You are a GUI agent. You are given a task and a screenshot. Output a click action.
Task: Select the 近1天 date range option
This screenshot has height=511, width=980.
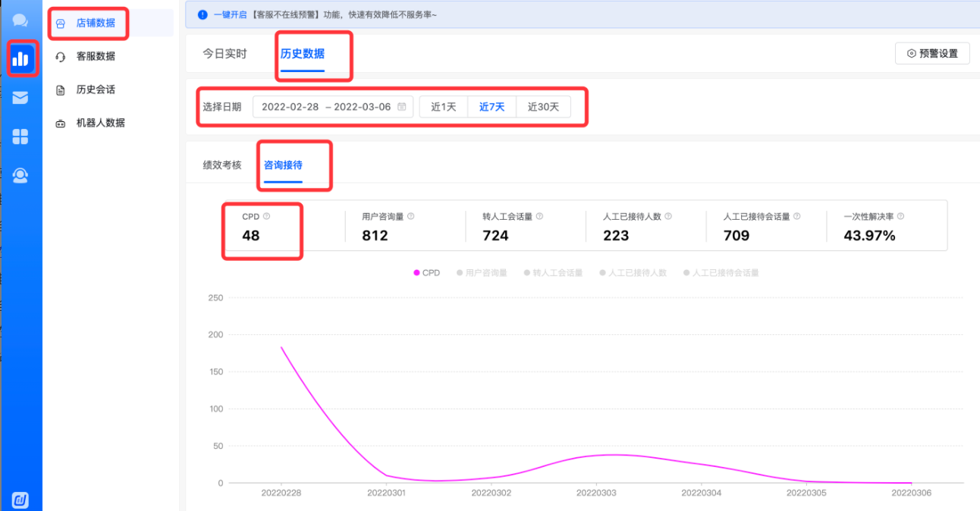pos(444,107)
